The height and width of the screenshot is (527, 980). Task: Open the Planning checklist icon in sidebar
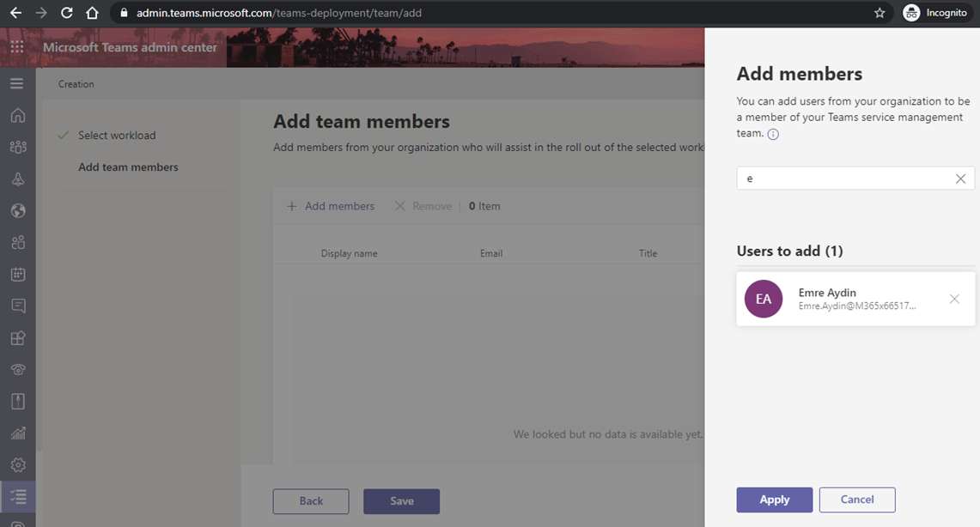coord(18,497)
